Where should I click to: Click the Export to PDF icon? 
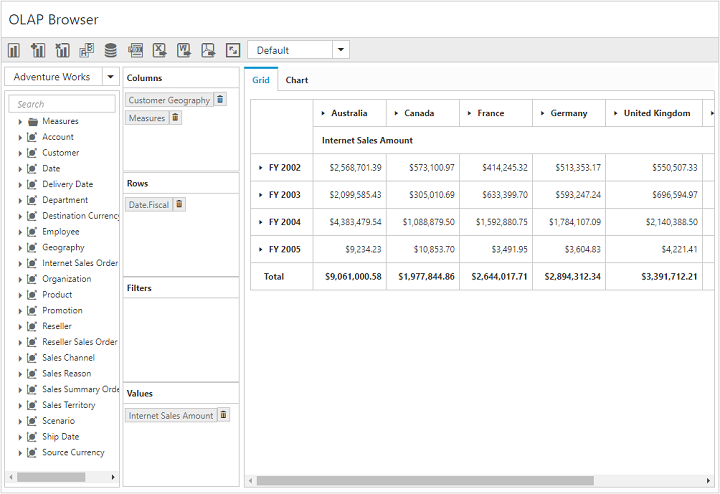pos(208,50)
